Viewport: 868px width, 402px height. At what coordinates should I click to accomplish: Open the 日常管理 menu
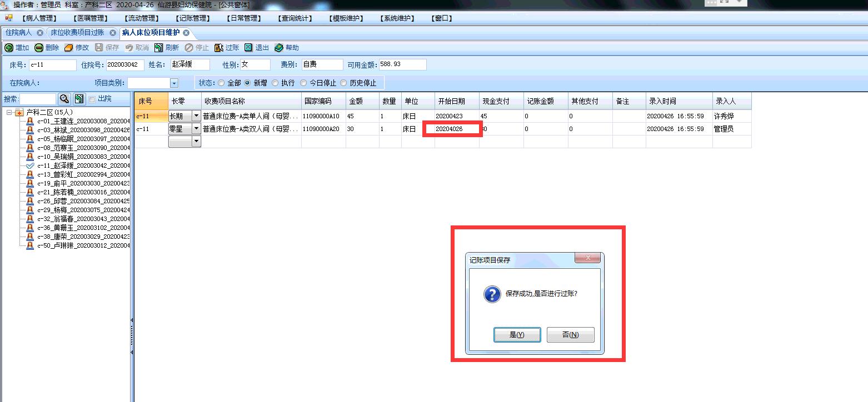coord(243,18)
